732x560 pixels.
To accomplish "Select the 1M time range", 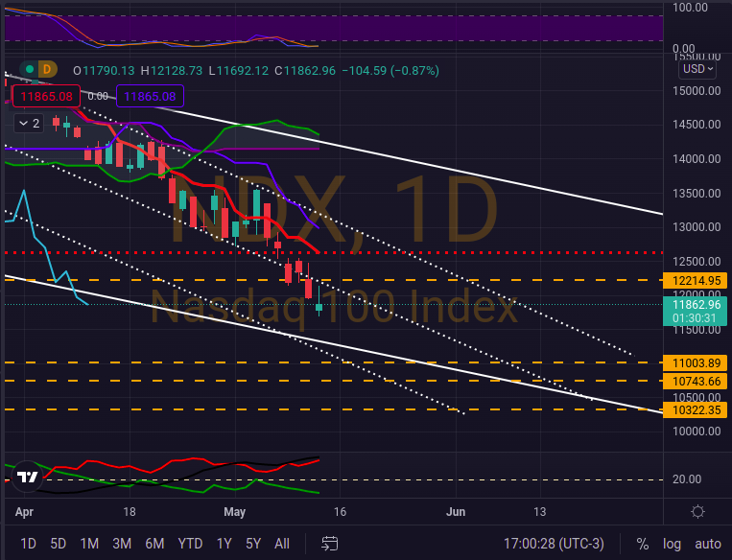I will (x=89, y=544).
